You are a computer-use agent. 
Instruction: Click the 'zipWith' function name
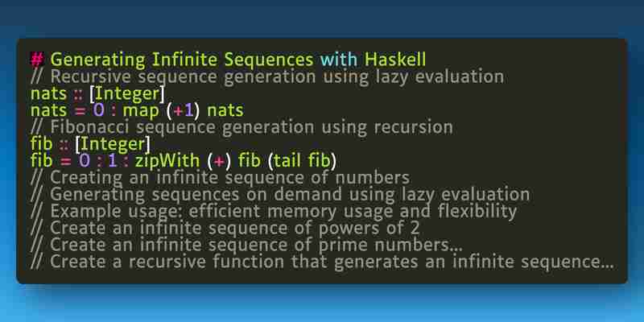pyautogui.click(x=167, y=161)
